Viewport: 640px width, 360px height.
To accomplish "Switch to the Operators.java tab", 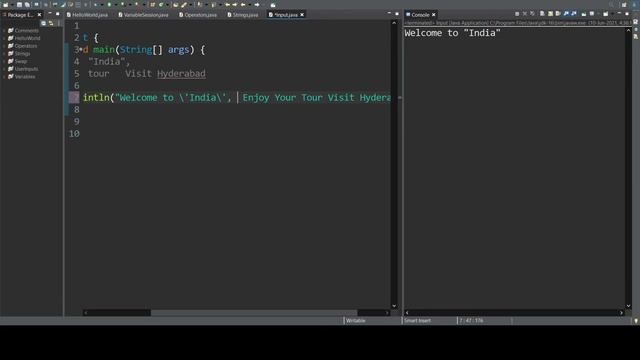I will (198, 15).
